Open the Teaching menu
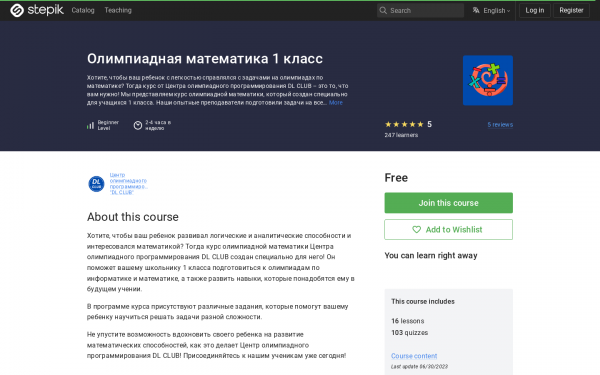Screen dimensions: 600x375 (x=118, y=10)
